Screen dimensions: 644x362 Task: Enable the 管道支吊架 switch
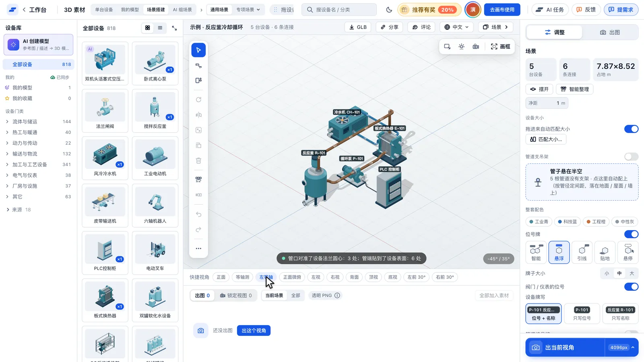[631, 156]
